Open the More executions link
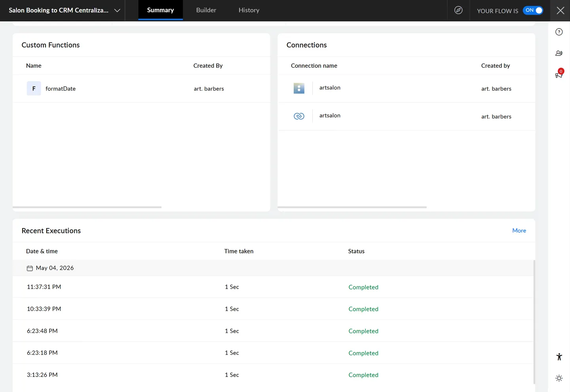Image resolution: width=570 pixels, height=392 pixels. [x=519, y=230]
